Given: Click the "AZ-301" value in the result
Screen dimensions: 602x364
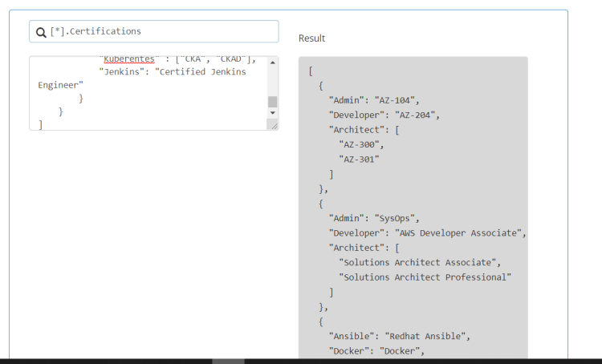Looking at the screenshot, I should tap(359, 160).
